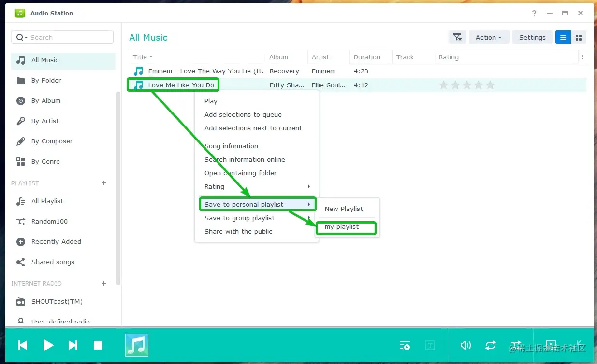Image resolution: width=597 pixels, height=364 pixels.
Task: Toggle shuffle mode
Action: tap(516, 345)
